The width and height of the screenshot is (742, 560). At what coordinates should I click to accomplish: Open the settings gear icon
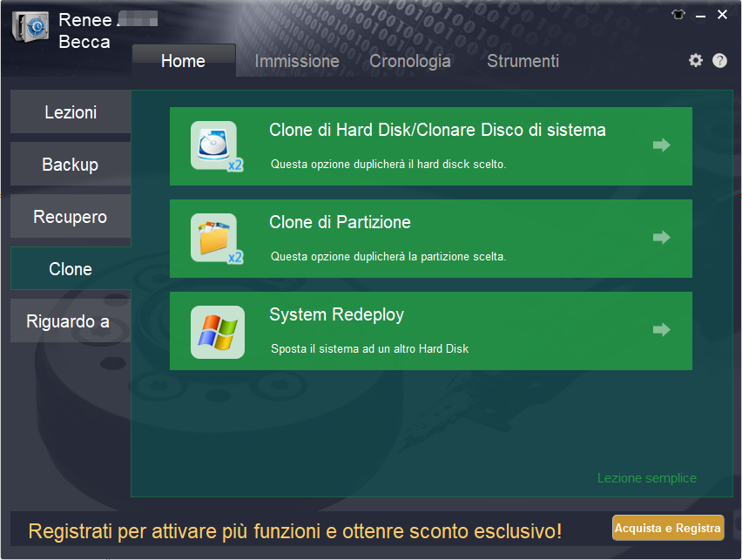tap(695, 60)
